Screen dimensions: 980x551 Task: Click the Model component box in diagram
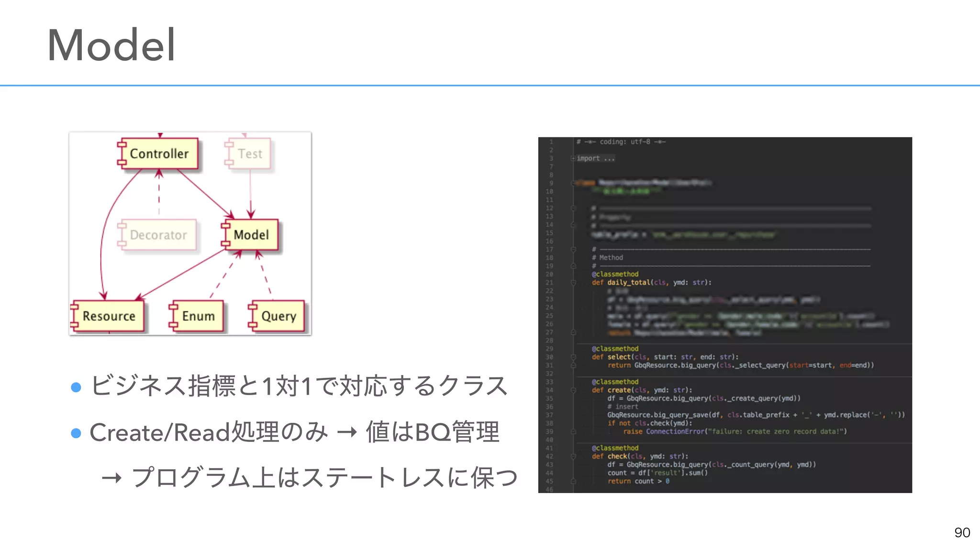[250, 235]
